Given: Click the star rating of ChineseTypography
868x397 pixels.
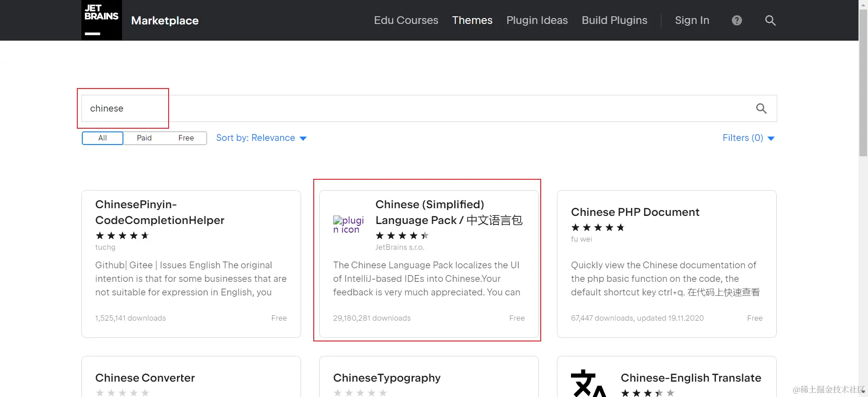Looking at the screenshot, I should coord(360,392).
